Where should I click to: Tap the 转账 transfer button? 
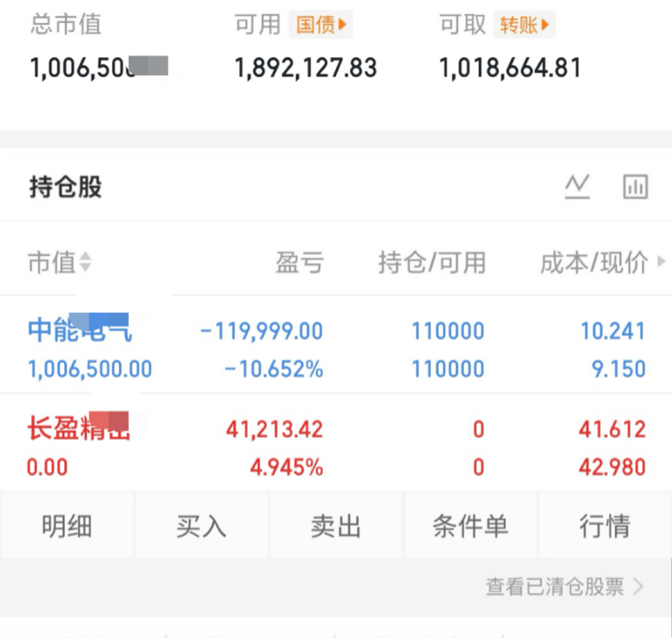(x=524, y=24)
